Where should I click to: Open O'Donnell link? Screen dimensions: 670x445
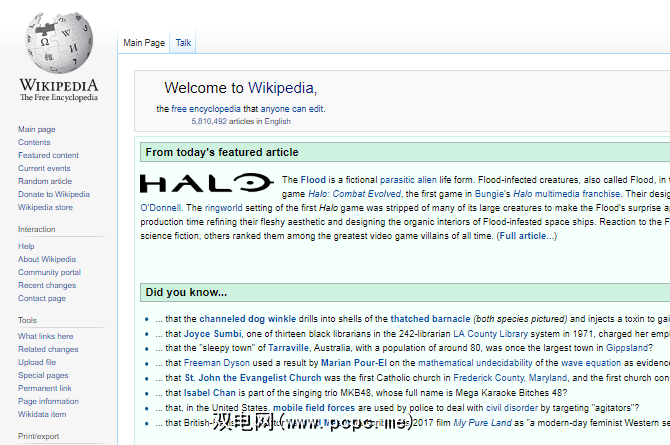point(161,208)
